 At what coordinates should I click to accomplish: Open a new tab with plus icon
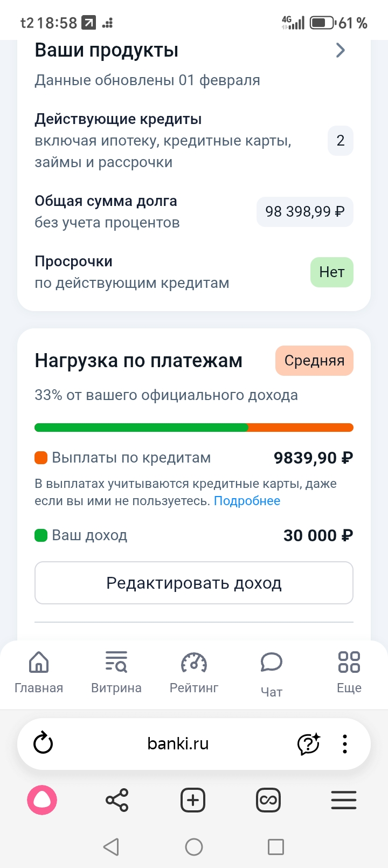click(x=193, y=800)
